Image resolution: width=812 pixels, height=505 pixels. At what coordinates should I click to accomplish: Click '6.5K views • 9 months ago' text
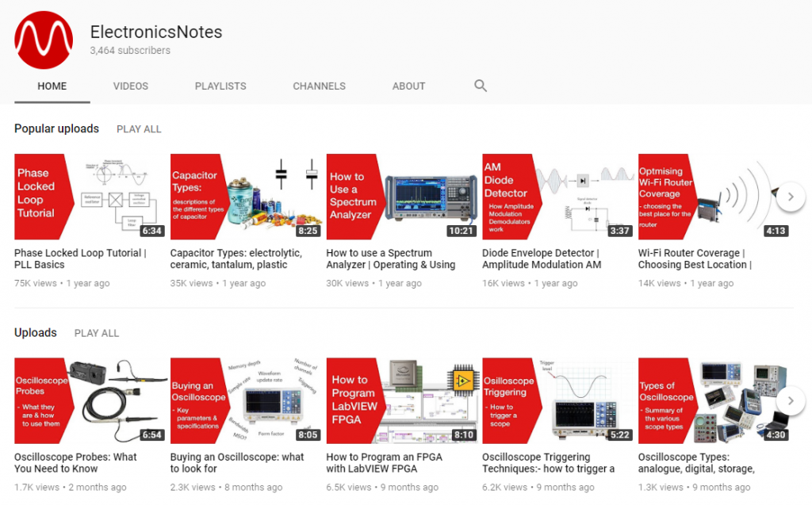click(x=382, y=488)
